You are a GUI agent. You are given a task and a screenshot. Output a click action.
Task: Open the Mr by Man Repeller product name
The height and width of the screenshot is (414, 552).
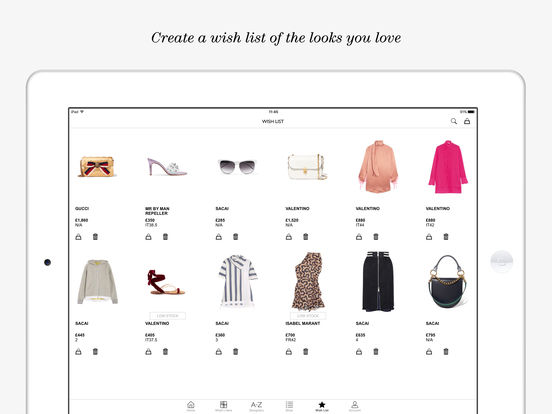[157, 211]
